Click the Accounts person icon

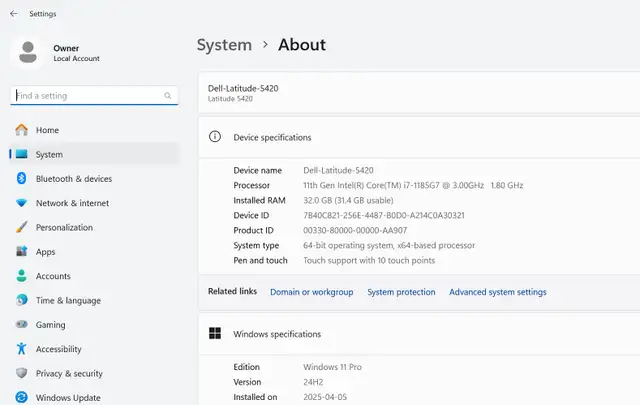[x=21, y=276]
